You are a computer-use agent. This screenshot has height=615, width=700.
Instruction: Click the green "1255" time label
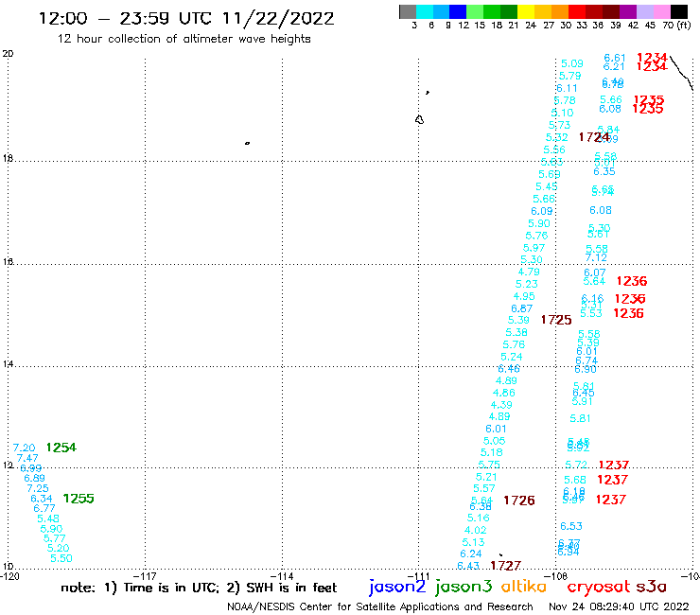coord(79,499)
